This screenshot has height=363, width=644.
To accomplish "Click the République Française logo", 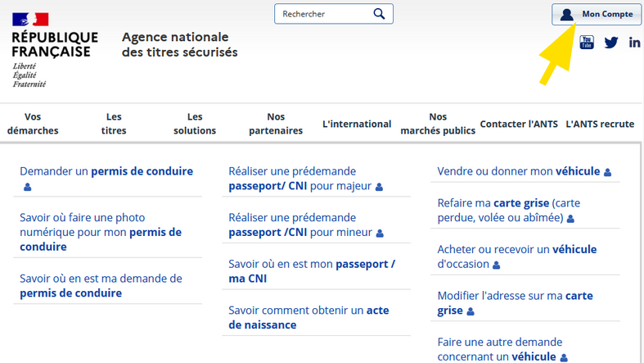I will [55, 50].
